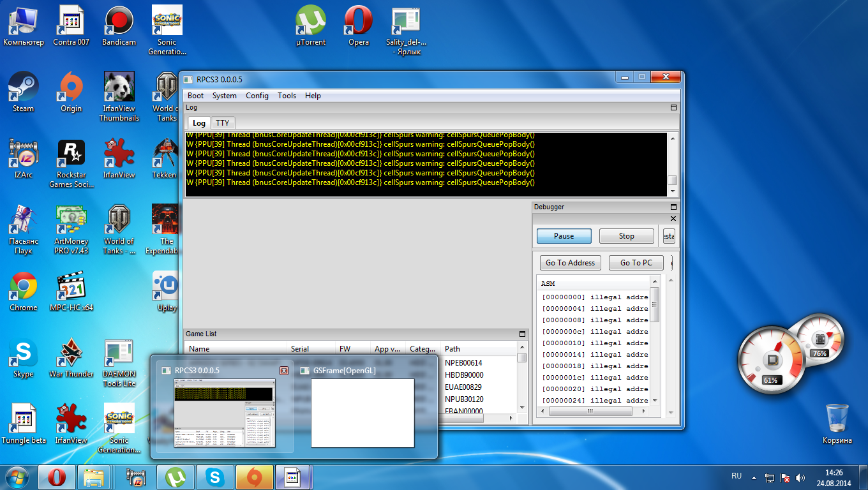Float the Log panel via dock button
868x490 pixels.
tap(673, 108)
